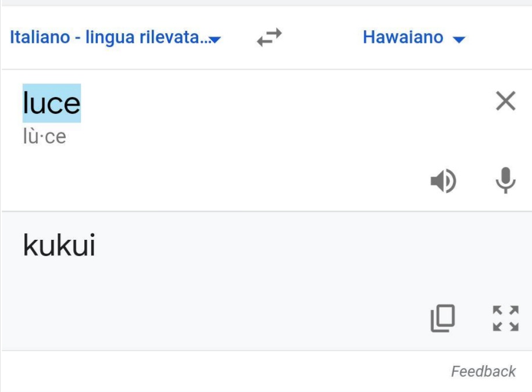Screen dimensions: 532x392
Task: Swap the source and target languages
Action: tap(269, 38)
